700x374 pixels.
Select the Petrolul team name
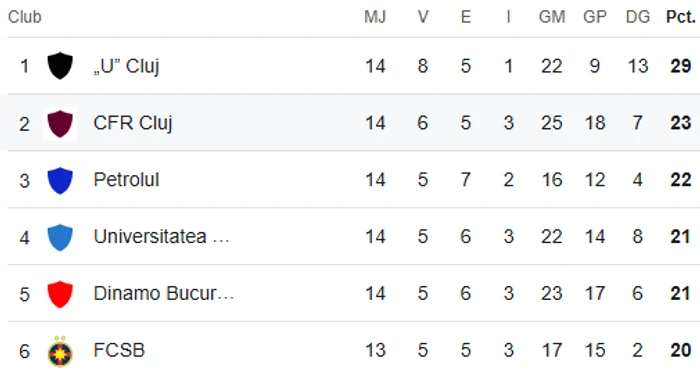point(126,180)
